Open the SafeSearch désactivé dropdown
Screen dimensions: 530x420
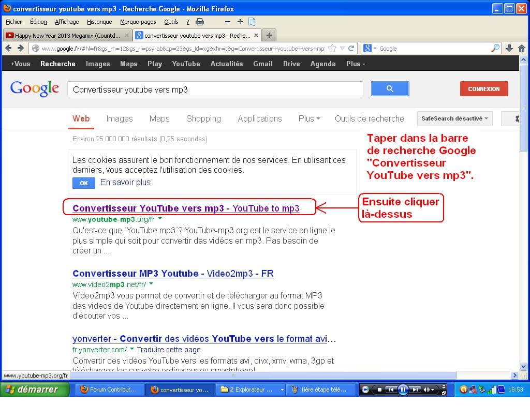(x=454, y=118)
